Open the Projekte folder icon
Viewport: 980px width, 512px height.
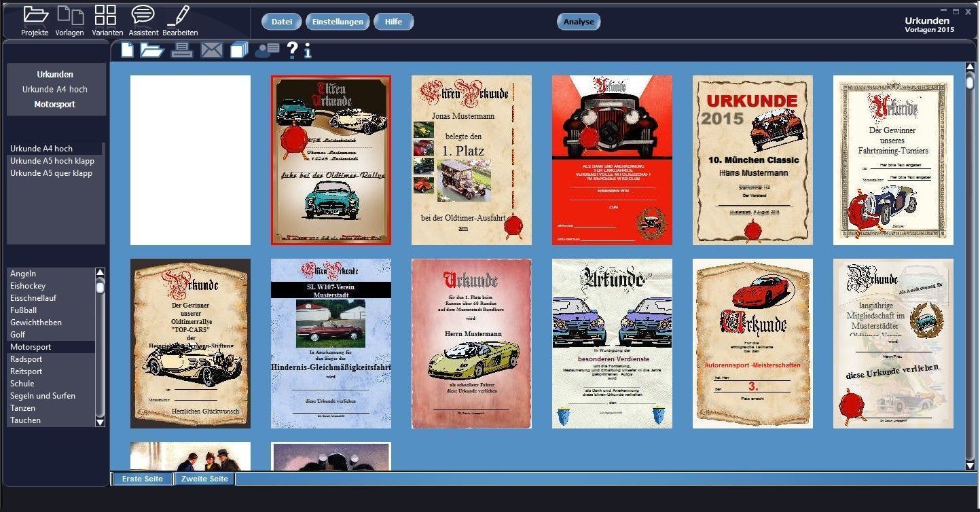[x=35, y=16]
